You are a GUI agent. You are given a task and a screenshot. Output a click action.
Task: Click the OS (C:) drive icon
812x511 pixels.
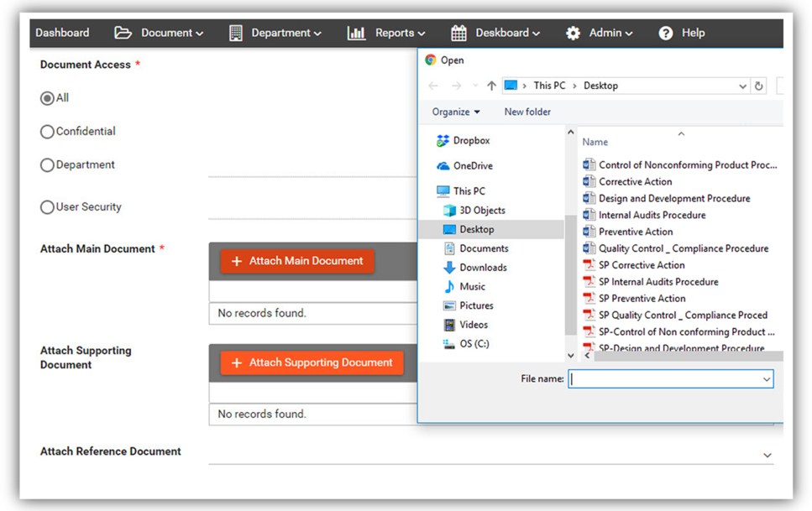coord(448,344)
